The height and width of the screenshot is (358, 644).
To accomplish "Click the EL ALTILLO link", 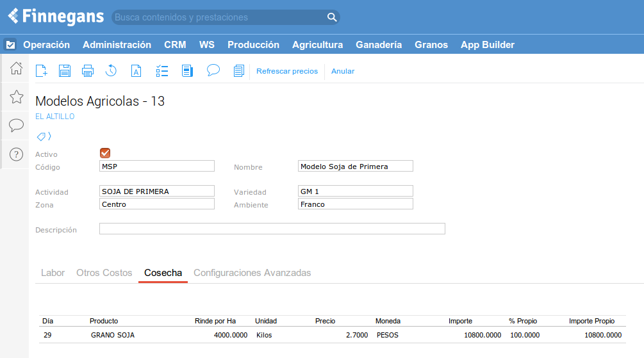I will tap(55, 117).
